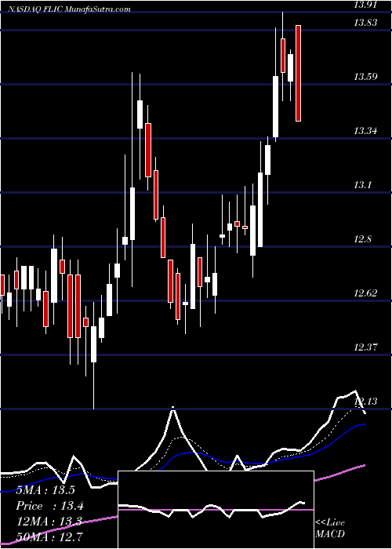Click the 13.1 price axis label

pos(362,185)
